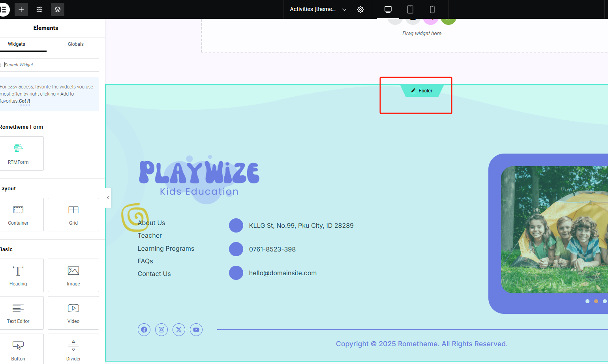The width and height of the screenshot is (608, 364).
Task: Select the Container widget
Action: tap(18, 214)
